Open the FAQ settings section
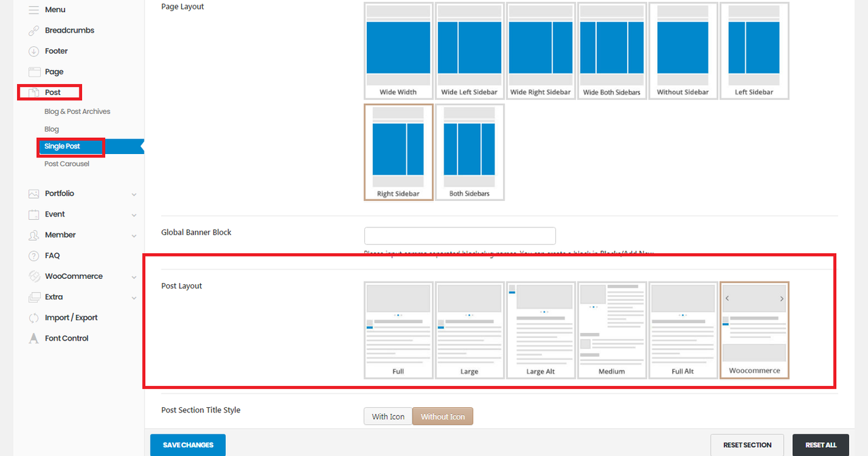This screenshot has width=868, height=456. (x=52, y=256)
